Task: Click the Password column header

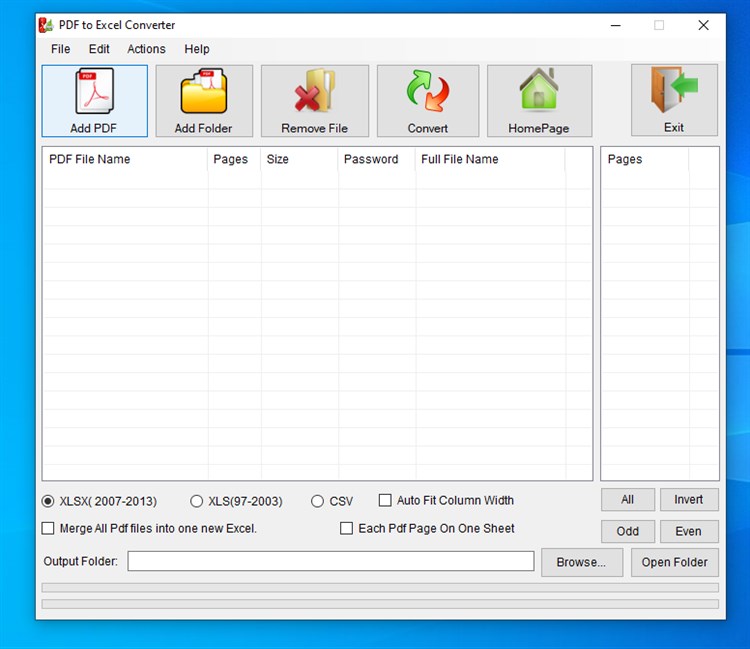Action: (377, 159)
